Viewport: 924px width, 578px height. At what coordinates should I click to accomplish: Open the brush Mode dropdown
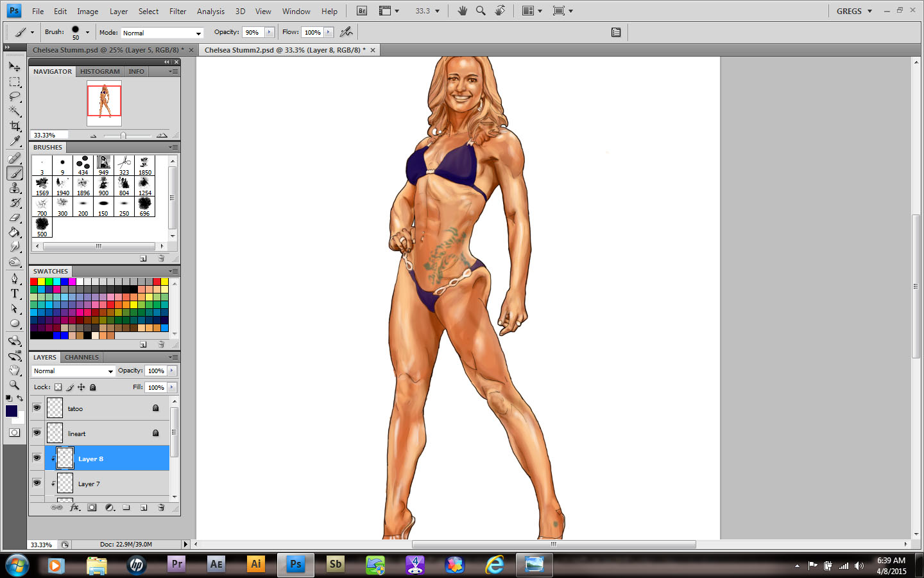162,33
